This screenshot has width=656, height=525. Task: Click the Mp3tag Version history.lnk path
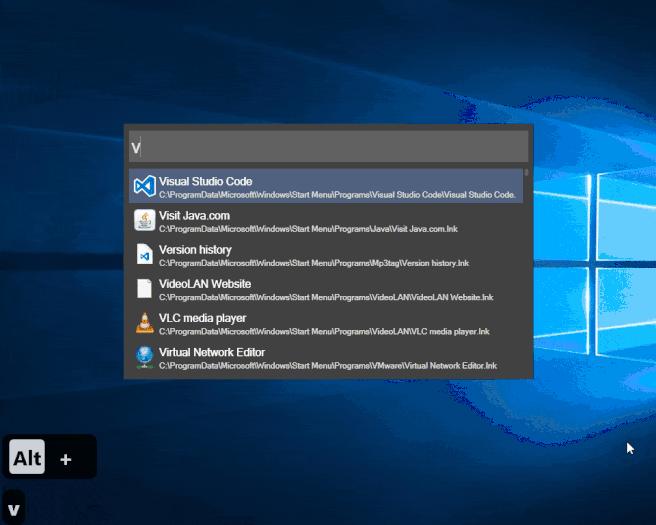click(x=314, y=264)
